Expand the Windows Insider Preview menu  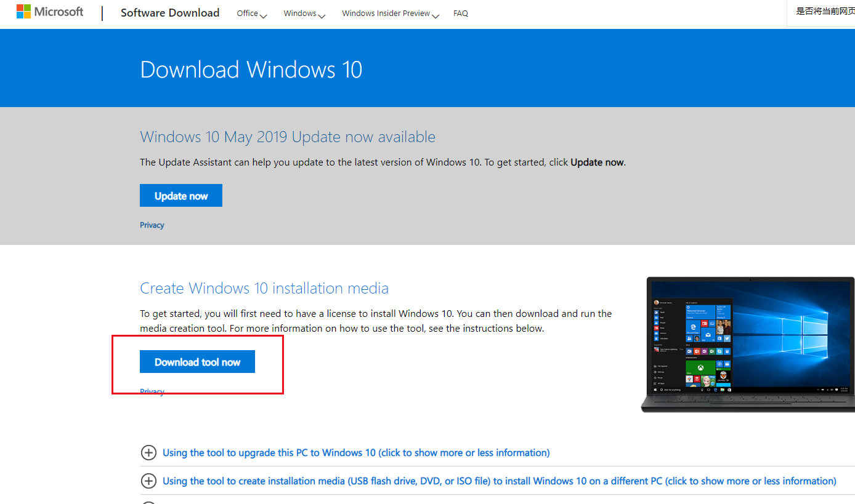[391, 14]
